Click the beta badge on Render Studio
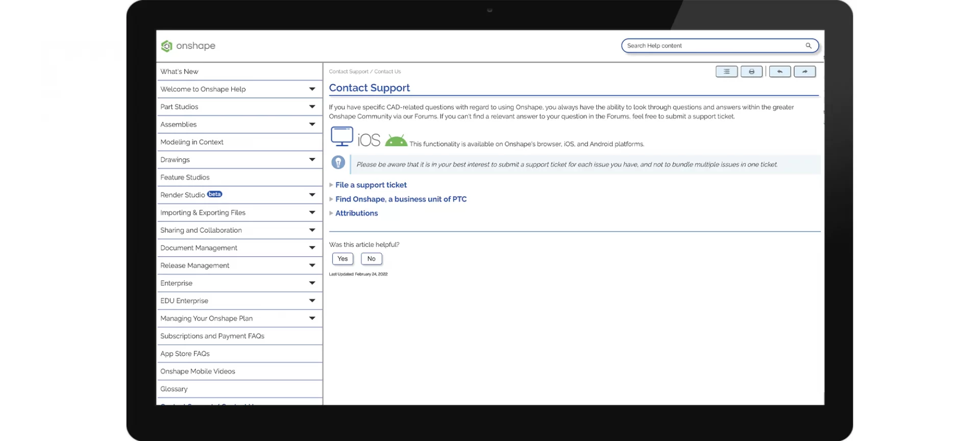 [x=214, y=194]
